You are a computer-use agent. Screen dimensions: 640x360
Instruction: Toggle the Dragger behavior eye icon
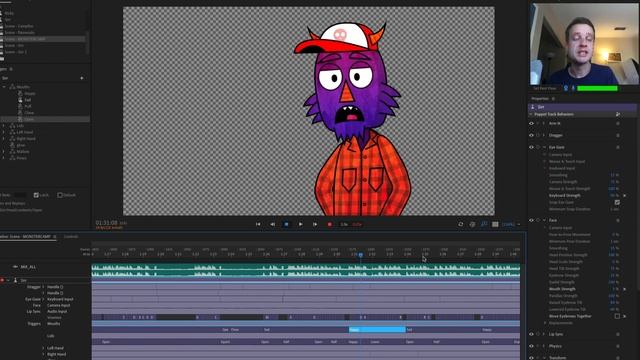pyautogui.click(x=531, y=135)
